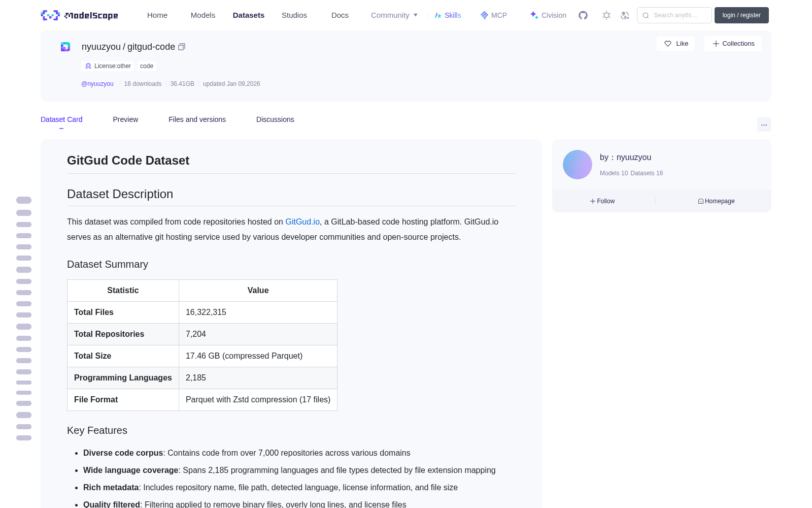Screen dimensions: 812x508
Task: Add the dataset to Collections
Action: point(733,44)
